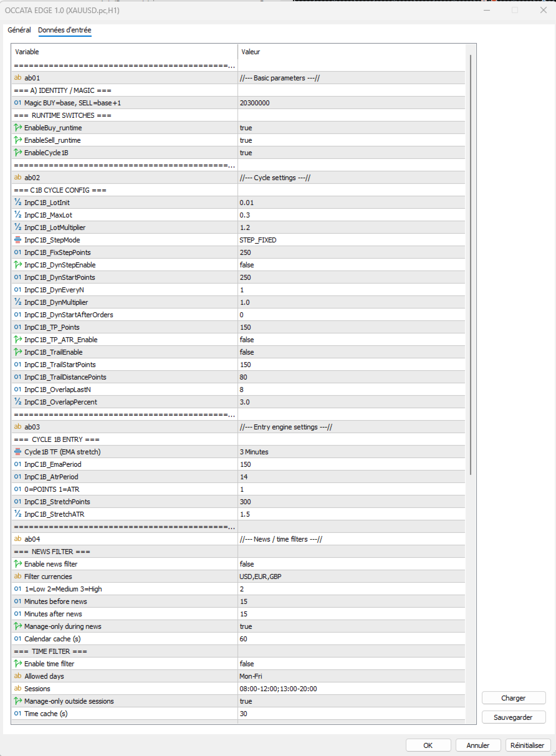Toggle the EnableSell_runtime true value
Screen dimensions: 556x756
tap(246, 140)
